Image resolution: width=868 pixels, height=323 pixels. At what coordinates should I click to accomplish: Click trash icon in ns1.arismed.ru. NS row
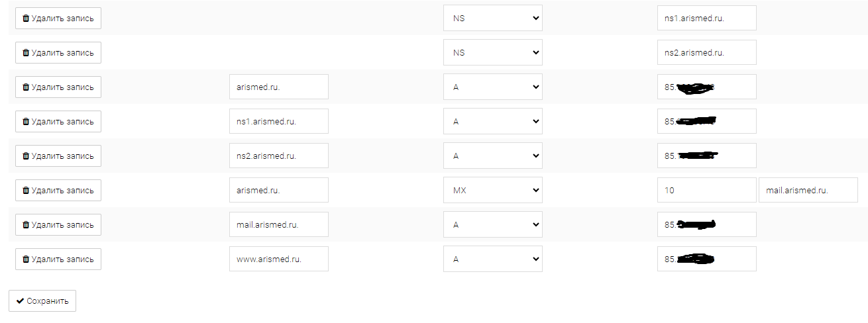click(x=26, y=19)
